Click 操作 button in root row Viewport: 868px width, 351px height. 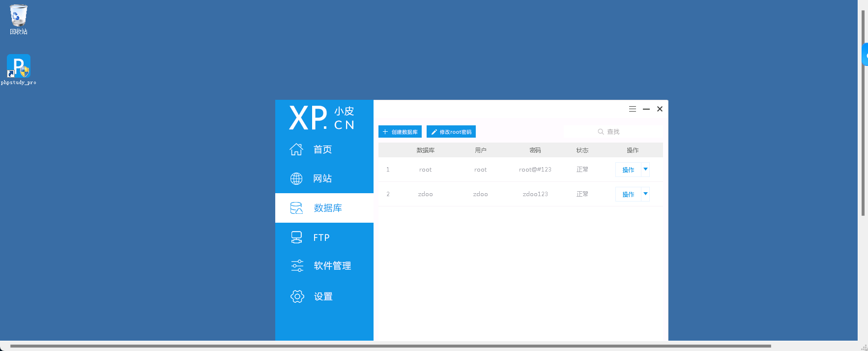(x=628, y=170)
